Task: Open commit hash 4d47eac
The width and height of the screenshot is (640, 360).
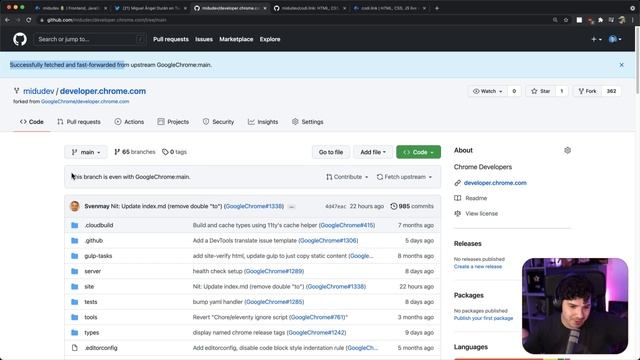Action: [x=335, y=206]
